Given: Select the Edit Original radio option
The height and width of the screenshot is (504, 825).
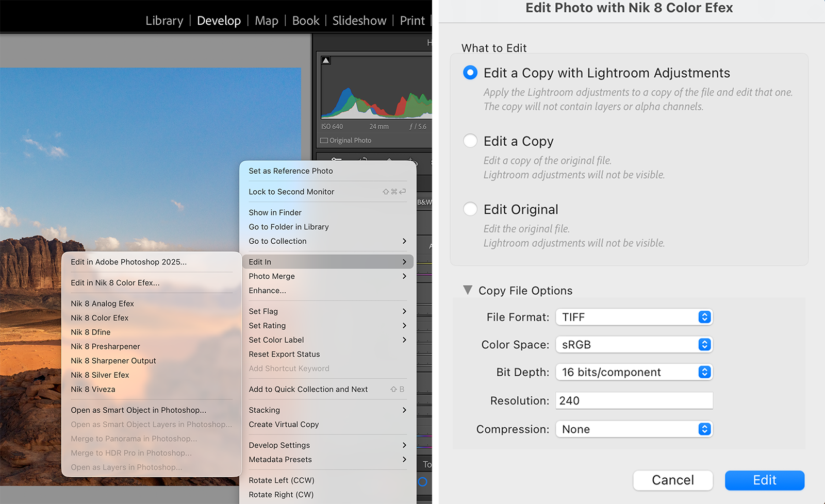Looking at the screenshot, I should point(470,209).
